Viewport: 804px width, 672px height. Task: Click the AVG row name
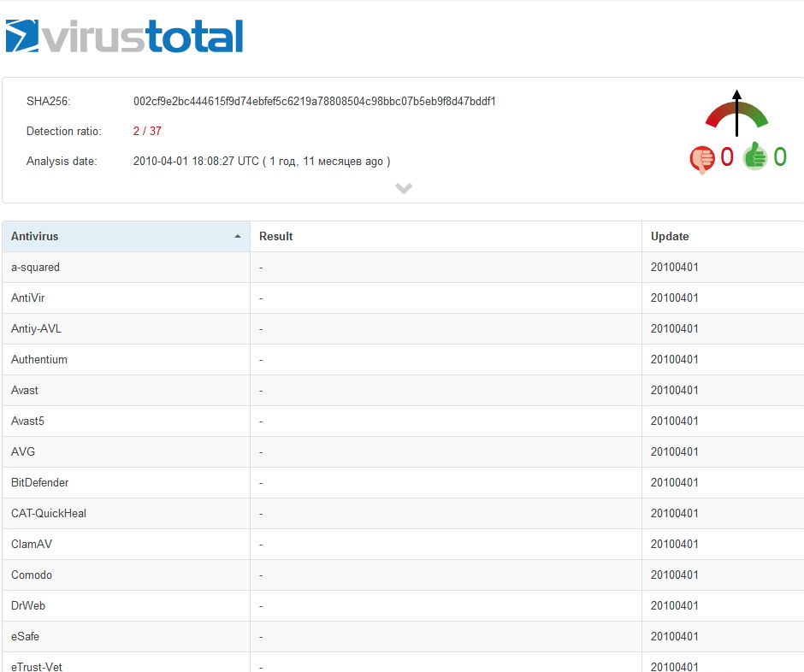point(23,451)
